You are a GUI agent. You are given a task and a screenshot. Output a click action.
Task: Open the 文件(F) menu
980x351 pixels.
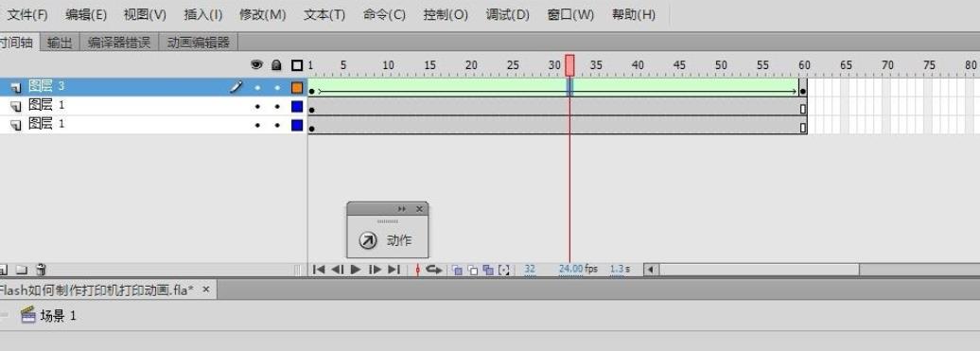click(x=26, y=14)
